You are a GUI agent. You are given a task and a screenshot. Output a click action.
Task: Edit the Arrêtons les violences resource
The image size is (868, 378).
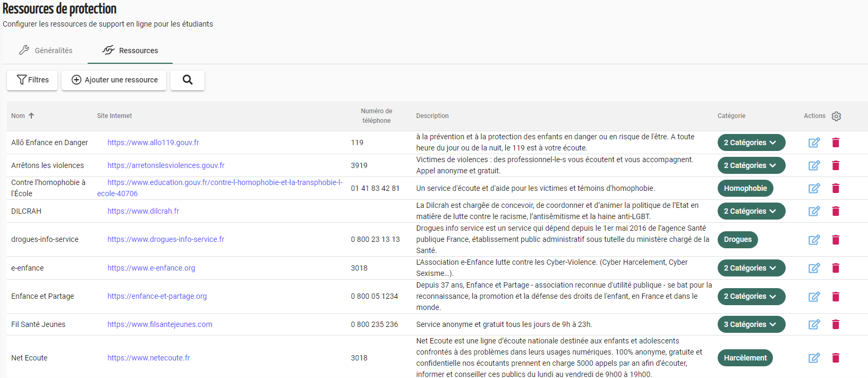point(814,165)
